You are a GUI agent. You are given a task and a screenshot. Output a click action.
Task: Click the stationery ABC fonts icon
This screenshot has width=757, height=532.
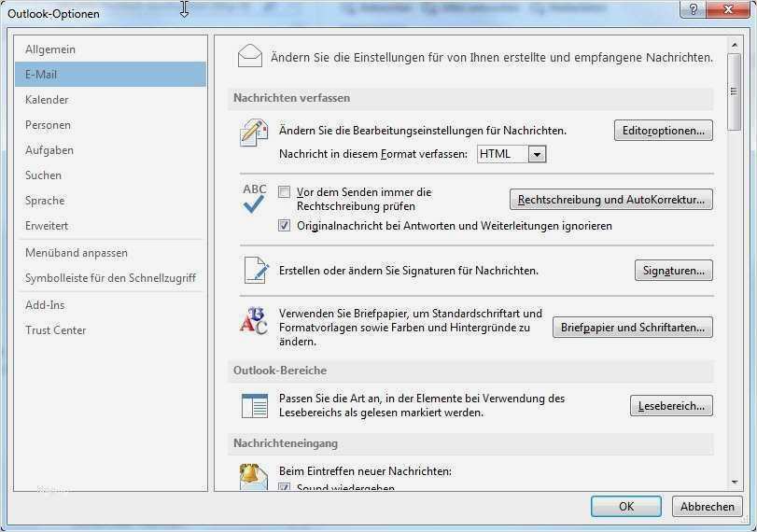click(254, 320)
